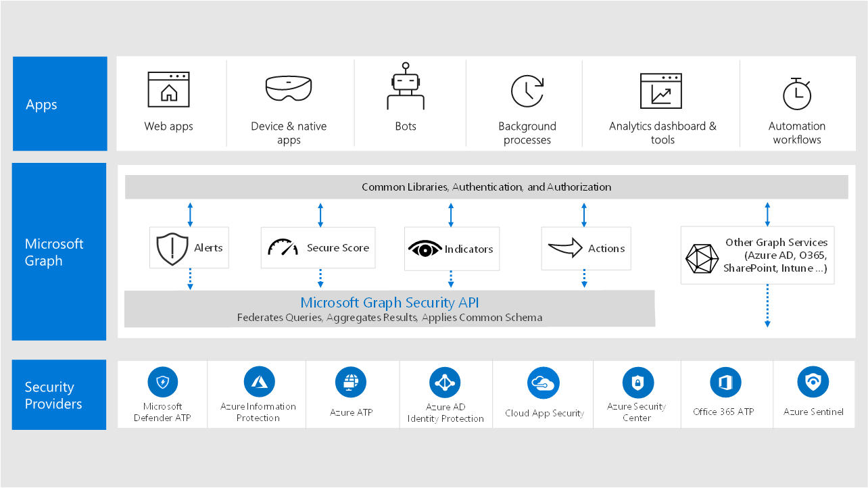
Task: Click the Indicators label text
Action: (x=468, y=249)
